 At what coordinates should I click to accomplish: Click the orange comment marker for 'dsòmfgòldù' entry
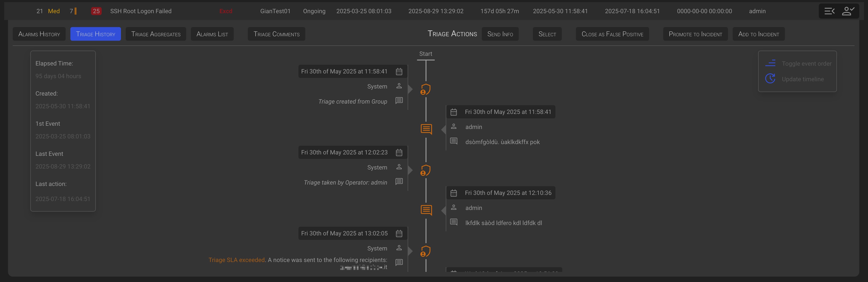426,129
